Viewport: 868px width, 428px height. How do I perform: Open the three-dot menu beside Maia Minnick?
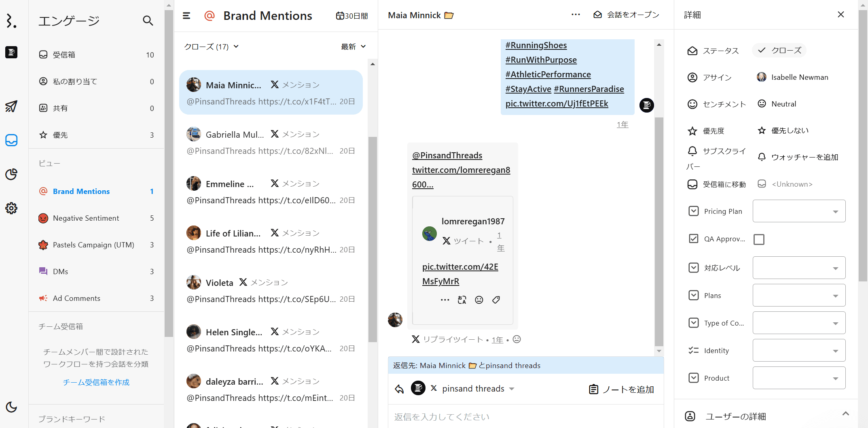576,15
